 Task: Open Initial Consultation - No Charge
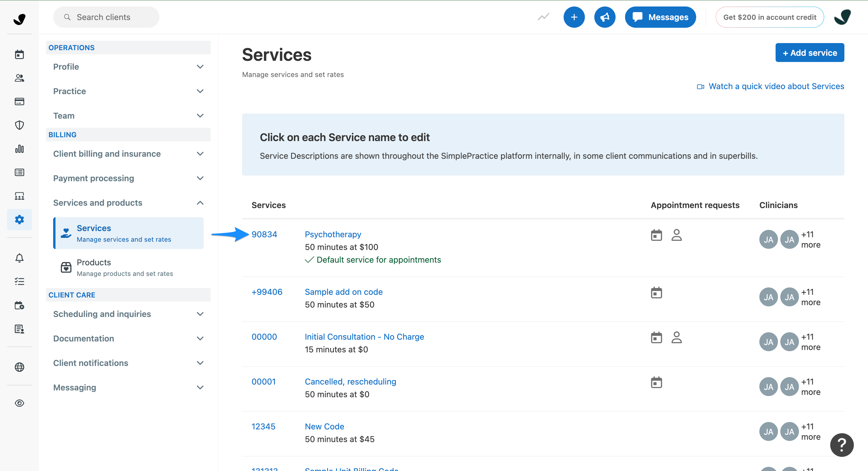364,337
